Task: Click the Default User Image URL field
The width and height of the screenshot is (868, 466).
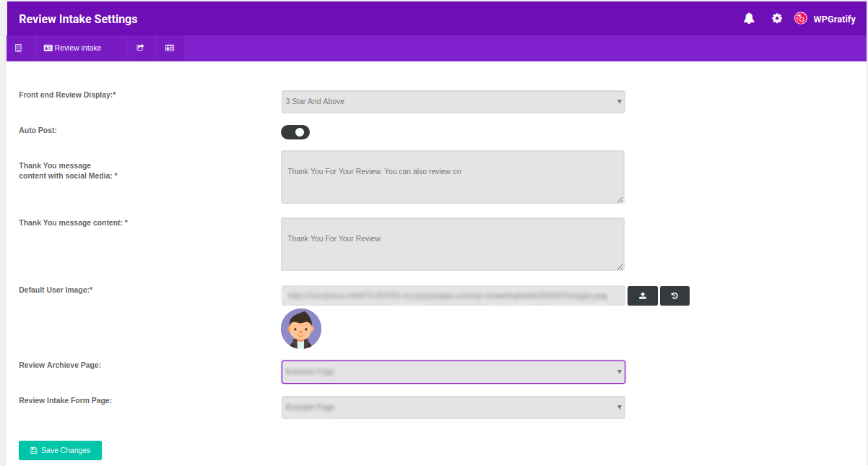Action: tap(453, 295)
